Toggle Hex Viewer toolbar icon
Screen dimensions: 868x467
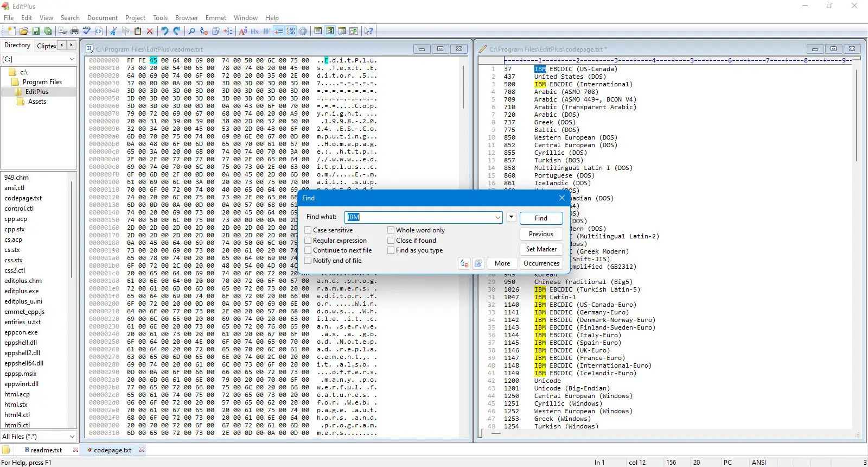coord(255,31)
